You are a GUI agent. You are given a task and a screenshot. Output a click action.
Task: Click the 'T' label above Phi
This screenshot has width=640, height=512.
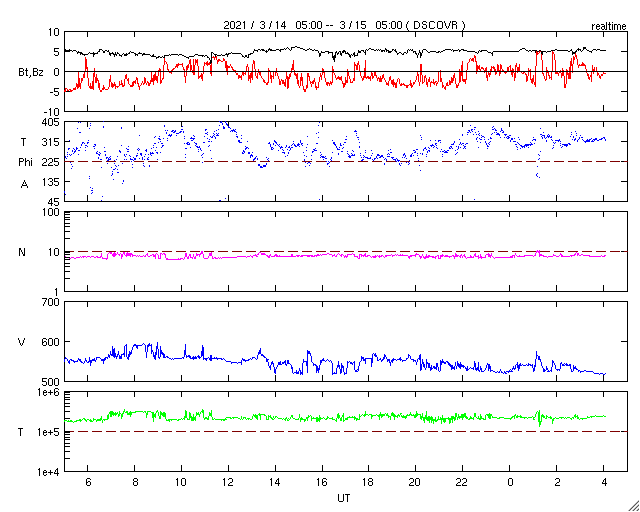[x=23, y=142]
